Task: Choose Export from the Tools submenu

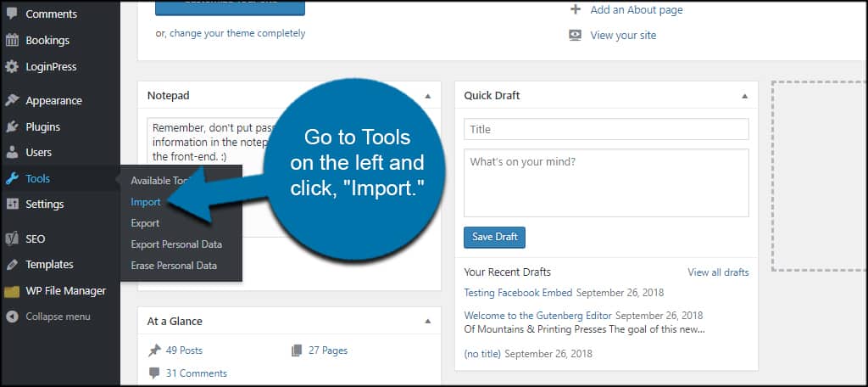Action: 145,223
